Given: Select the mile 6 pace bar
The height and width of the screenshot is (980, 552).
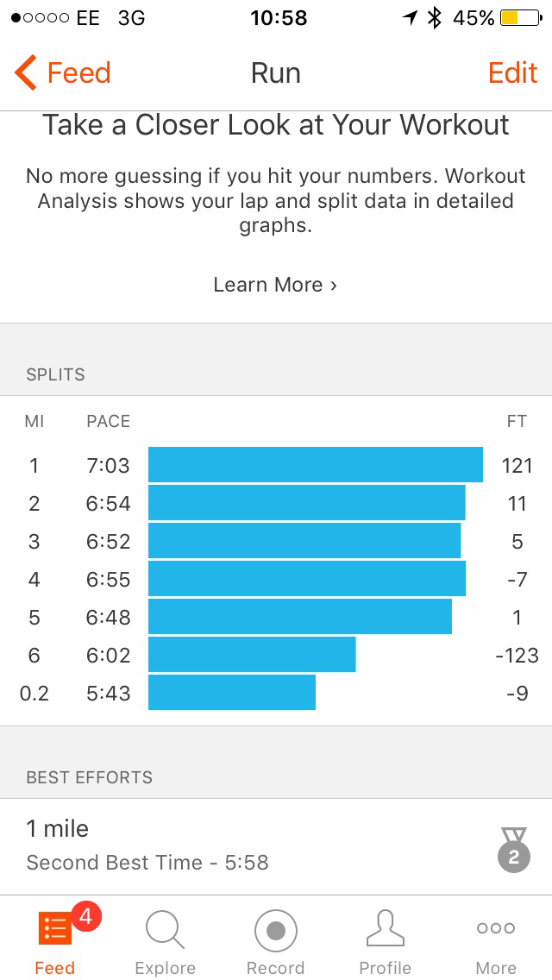Looking at the screenshot, I should (x=252, y=655).
